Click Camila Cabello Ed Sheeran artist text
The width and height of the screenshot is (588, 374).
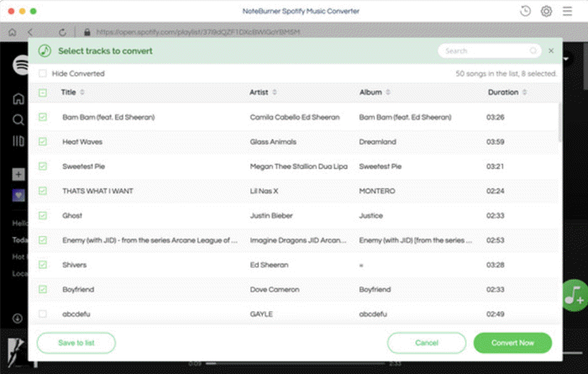pos(294,117)
